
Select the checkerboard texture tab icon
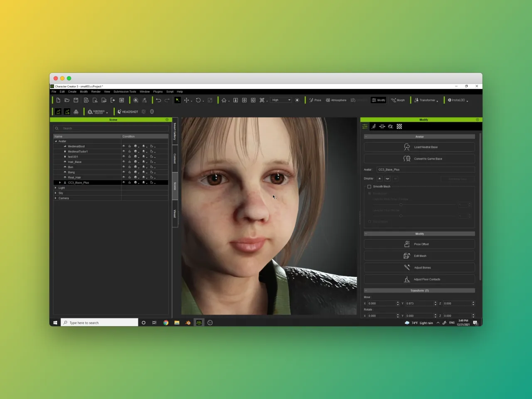[399, 126]
